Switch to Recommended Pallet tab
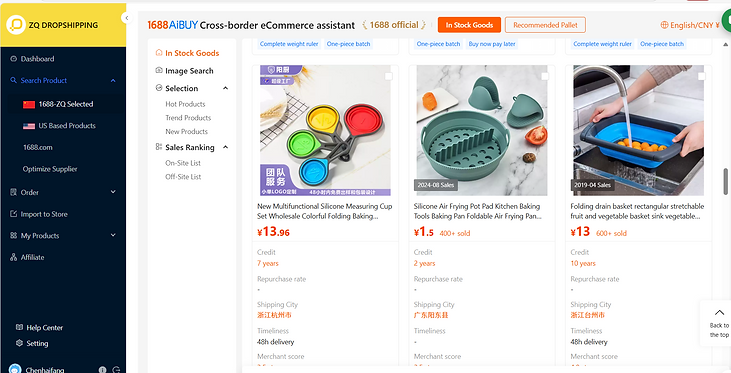Image resolution: width=731 pixels, height=373 pixels. 545,25
